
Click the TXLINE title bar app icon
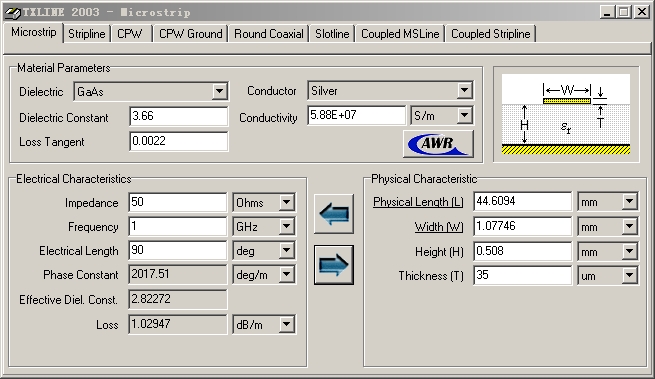pyautogui.click(x=12, y=12)
